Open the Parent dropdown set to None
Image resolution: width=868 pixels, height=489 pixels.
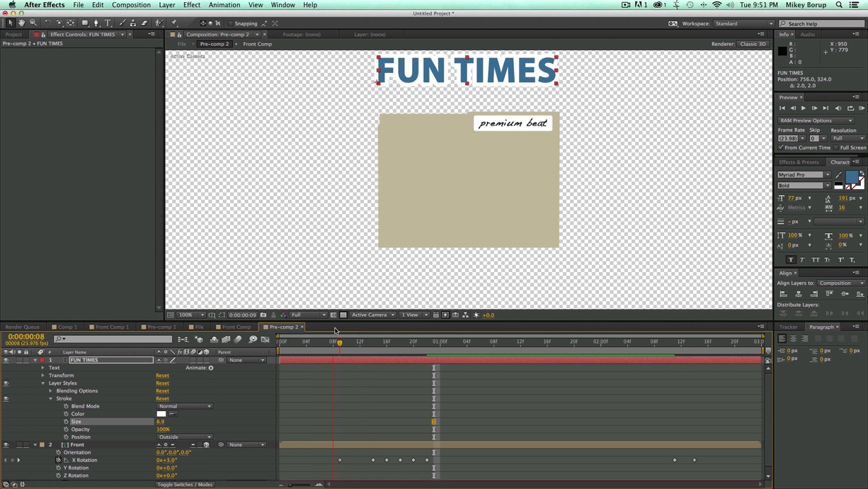click(244, 359)
